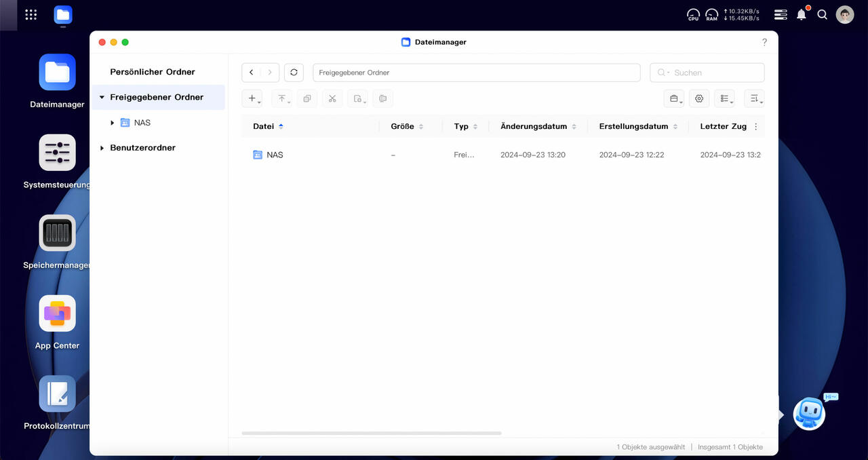Open the column options three-dot menu
The width and height of the screenshot is (868, 460).
pyautogui.click(x=756, y=127)
